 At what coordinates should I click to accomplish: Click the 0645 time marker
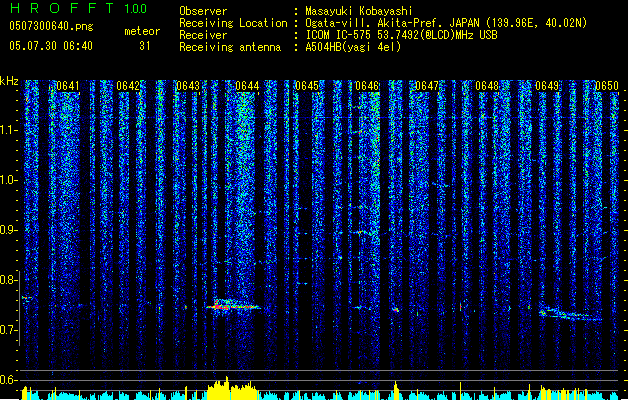[x=307, y=86]
